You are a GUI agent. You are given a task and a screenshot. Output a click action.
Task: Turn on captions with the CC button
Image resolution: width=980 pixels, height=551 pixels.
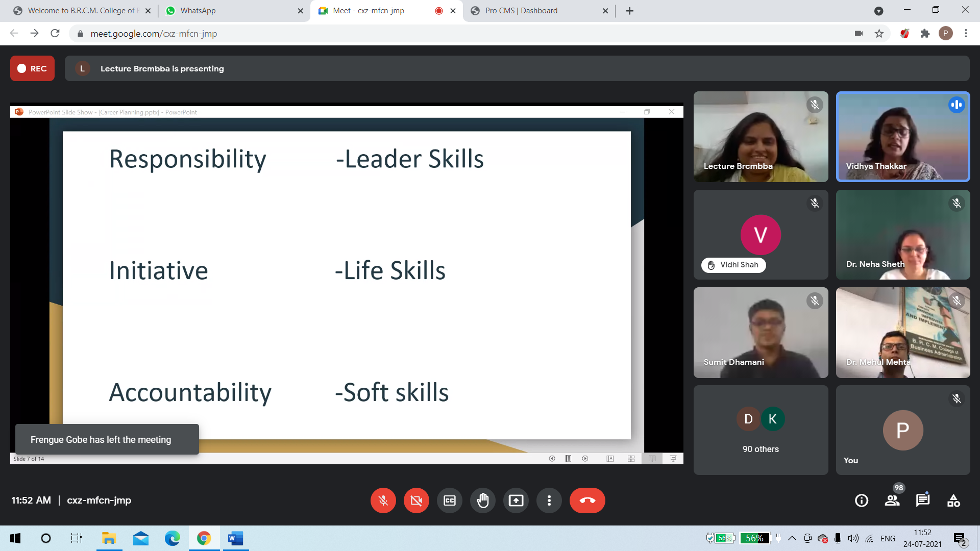pos(449,500)
